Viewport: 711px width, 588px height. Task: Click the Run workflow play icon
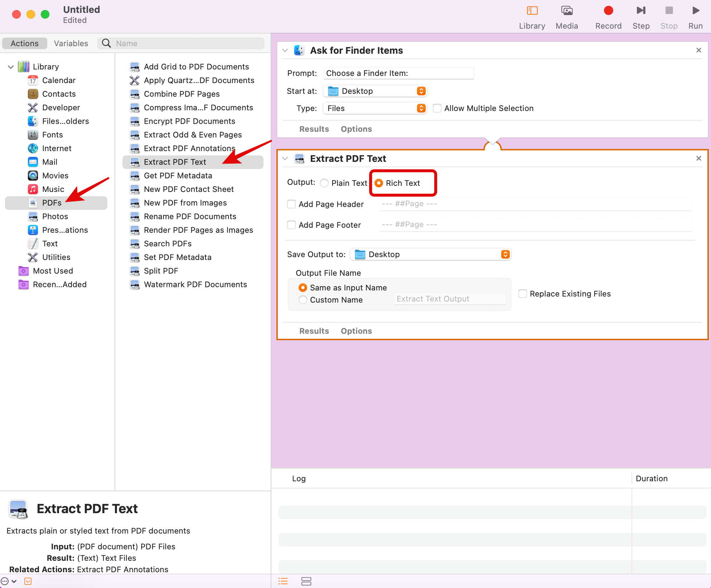pos(695,11)
